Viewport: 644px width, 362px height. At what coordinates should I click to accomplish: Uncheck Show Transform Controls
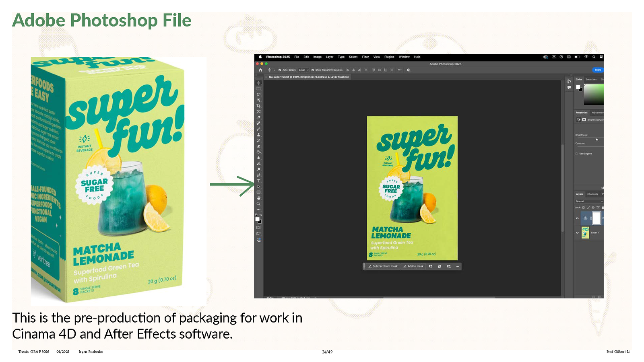click(313, 70)
